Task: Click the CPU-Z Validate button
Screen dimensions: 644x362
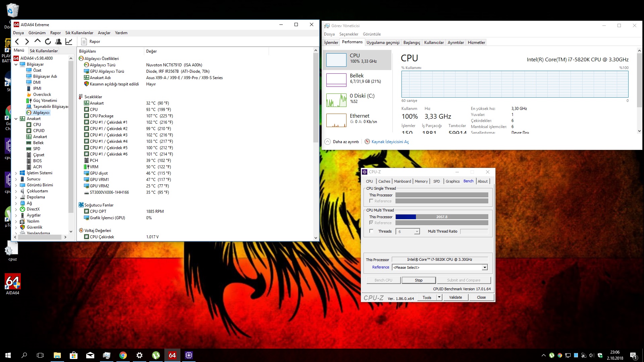Action: click(x=455, y=297)
